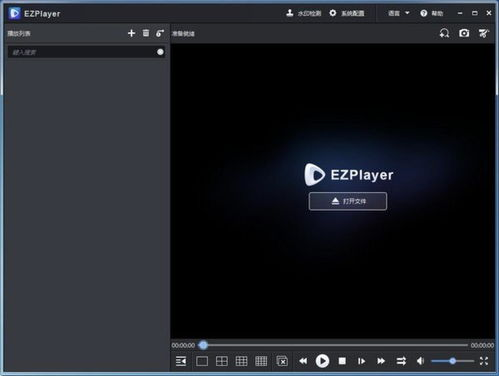Click the rewind button
The image size is (499, 376).
(303, 361)
